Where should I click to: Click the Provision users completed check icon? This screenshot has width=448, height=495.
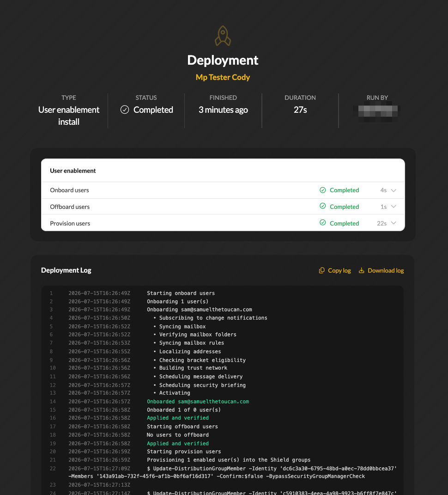[x=322, y=223]
